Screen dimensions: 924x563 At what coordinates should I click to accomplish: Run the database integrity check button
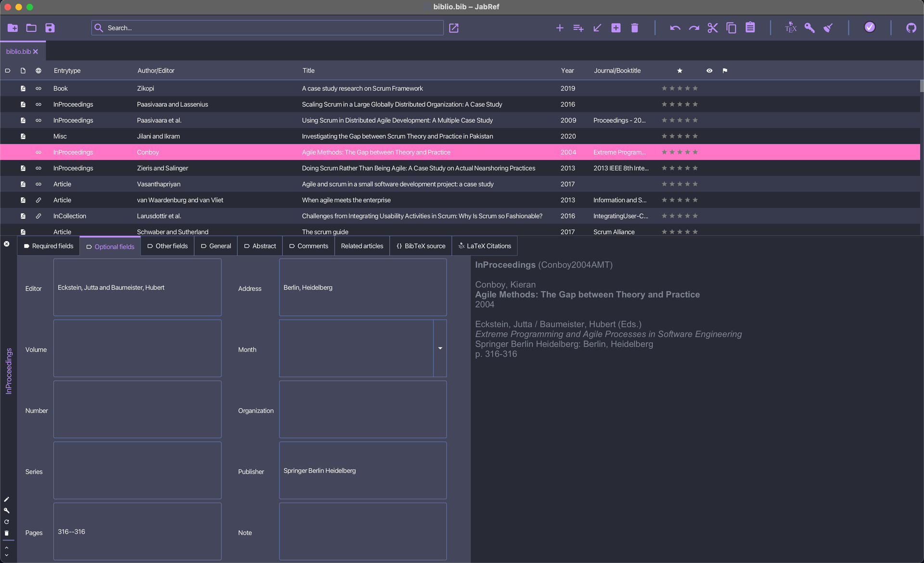[x=870, y=27]
